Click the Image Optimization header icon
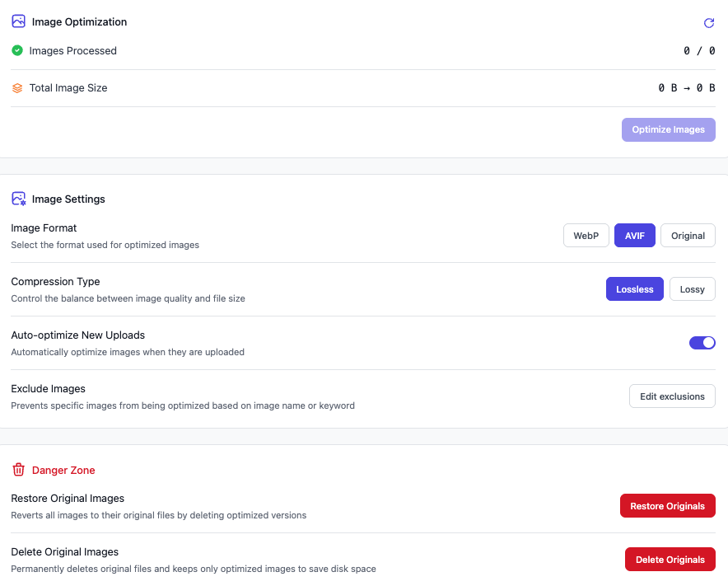728x586 pixels. (x=18, y=21)
